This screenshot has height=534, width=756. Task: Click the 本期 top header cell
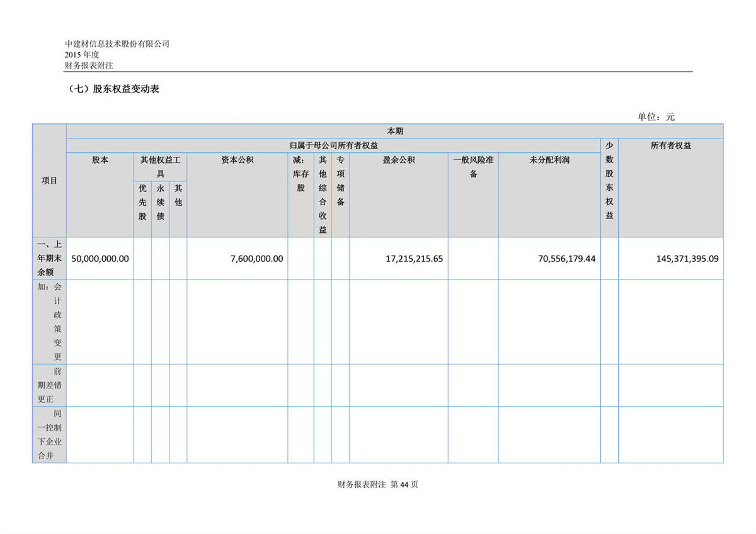pos(394,131)
